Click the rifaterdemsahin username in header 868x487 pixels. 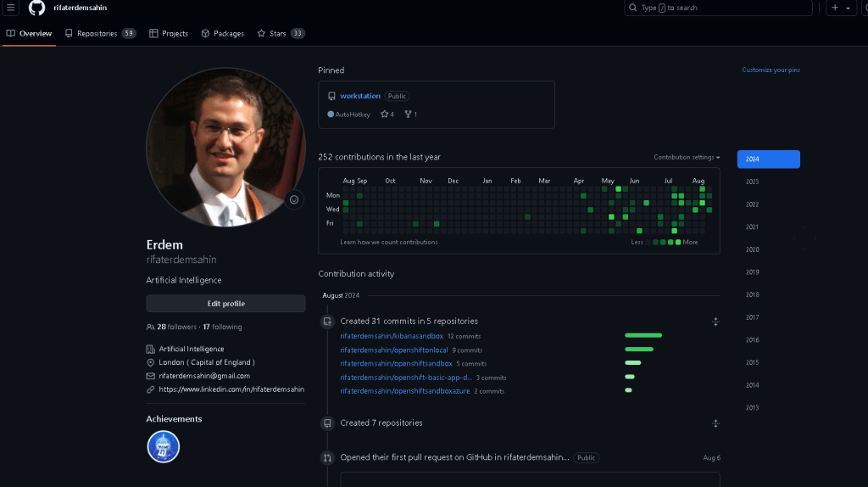[x=81, y=8]
